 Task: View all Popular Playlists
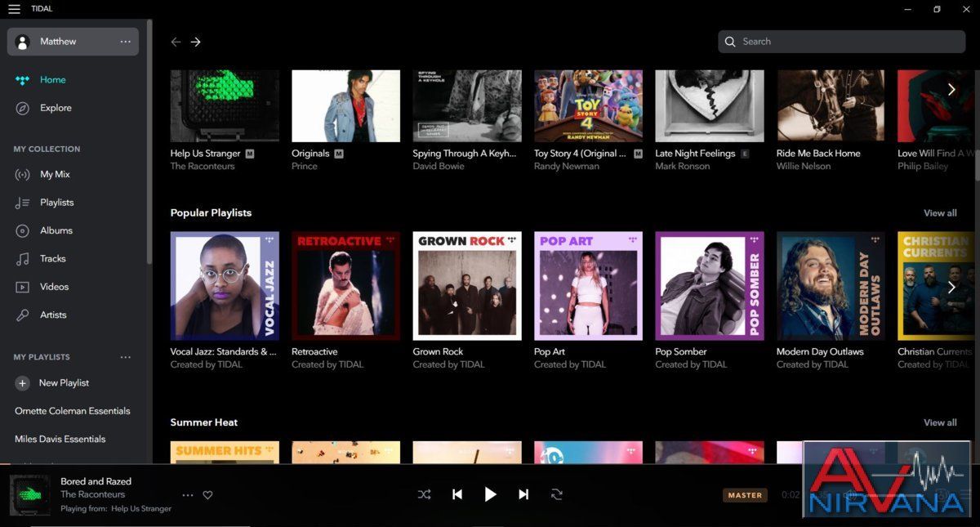940,213
